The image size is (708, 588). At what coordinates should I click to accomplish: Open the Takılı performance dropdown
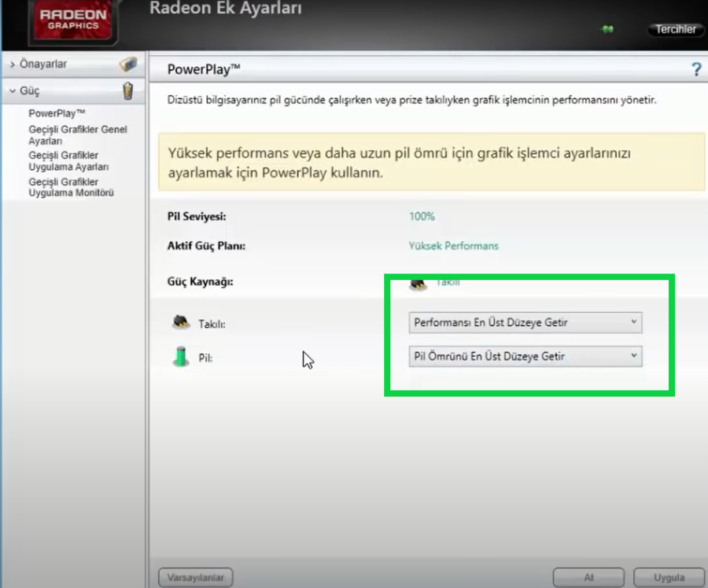click(x=525, y=322)
